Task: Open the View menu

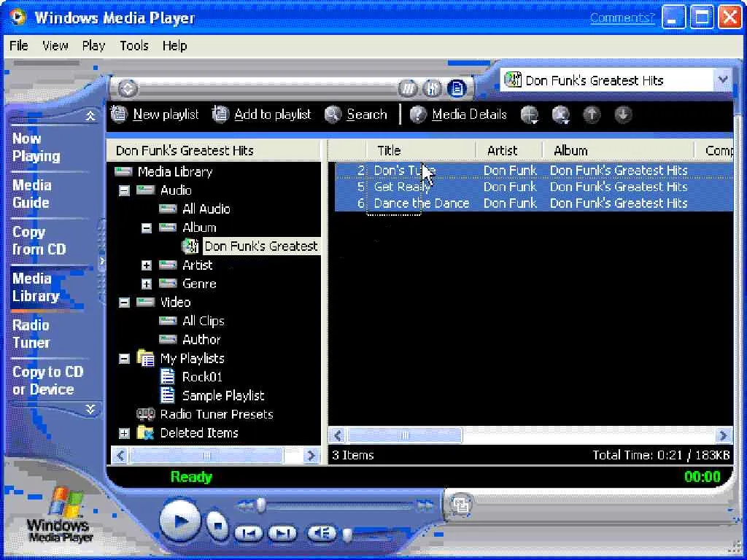Action: pos(55,46)
